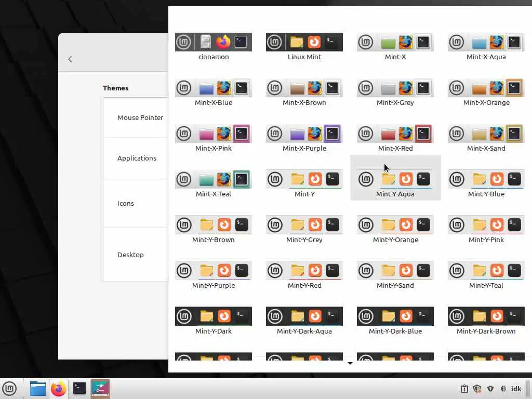Select the cinnamon desktop theme
This screenshot has height=399, width=532.
click(x=214, y=46)
